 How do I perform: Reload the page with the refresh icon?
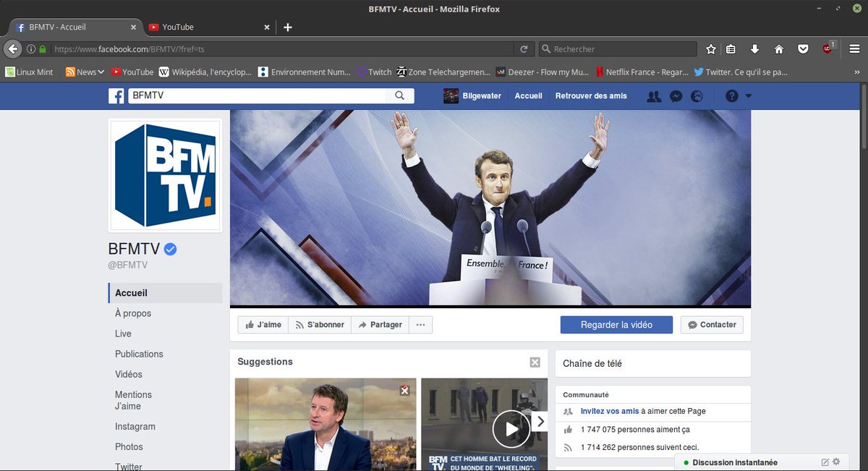(524, 49)
